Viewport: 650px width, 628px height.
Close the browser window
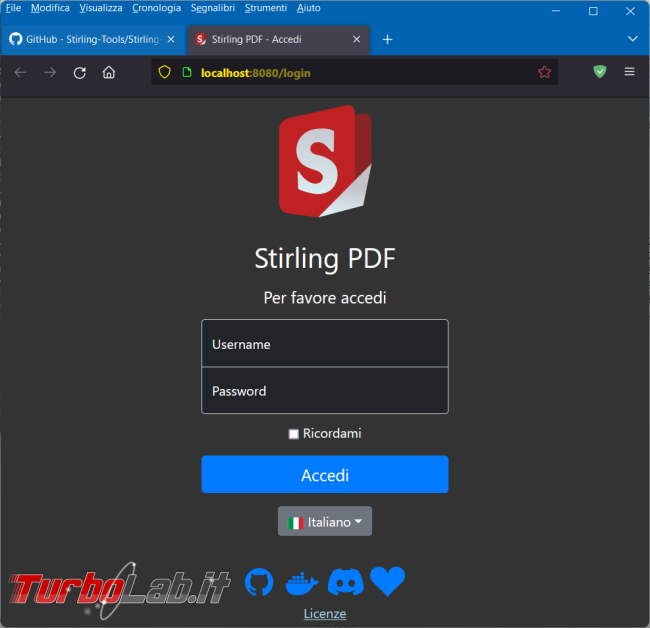[x=630, y=11]
